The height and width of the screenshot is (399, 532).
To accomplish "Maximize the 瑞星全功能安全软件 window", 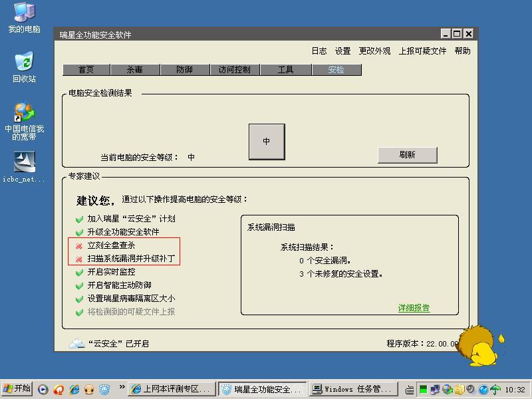I will [457, 34].
